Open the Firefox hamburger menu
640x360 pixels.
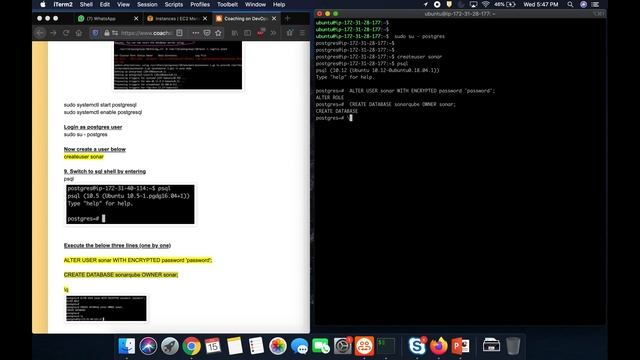click(x=302, y=33)
